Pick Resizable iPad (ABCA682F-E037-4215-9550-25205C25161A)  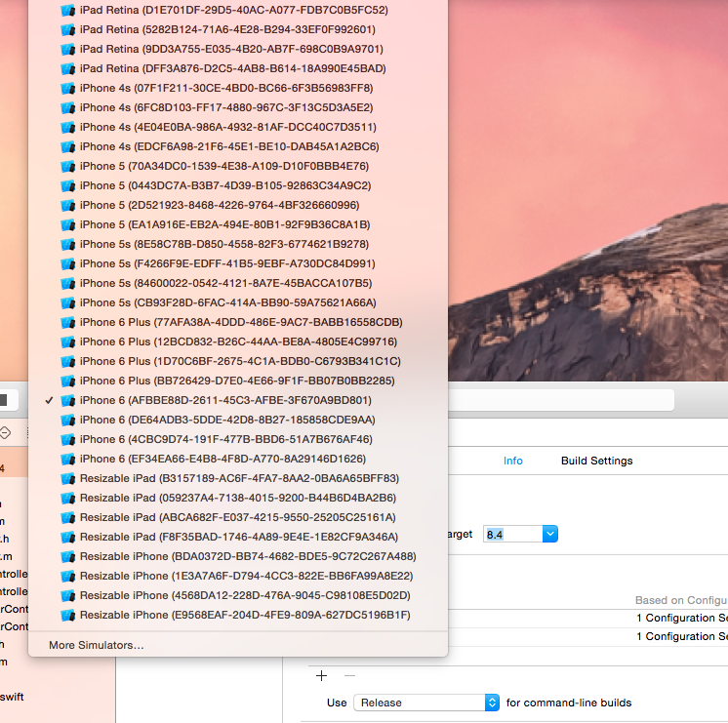[x=238, y=517]
